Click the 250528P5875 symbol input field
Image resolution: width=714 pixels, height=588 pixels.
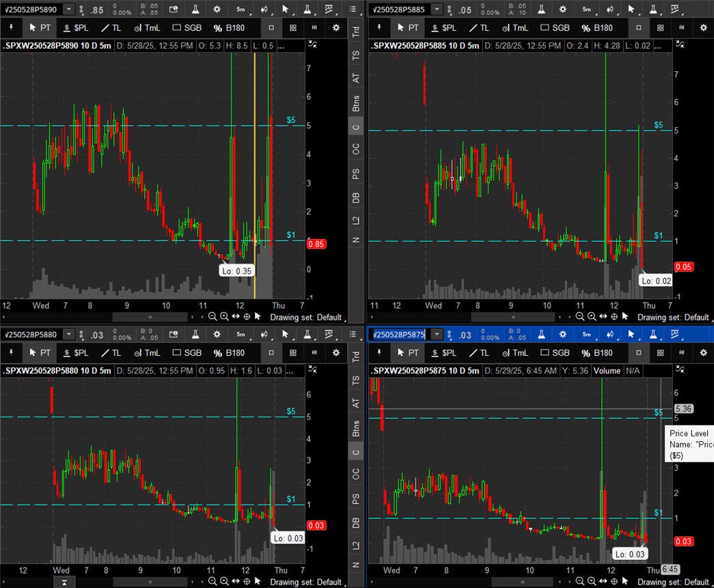399,335
